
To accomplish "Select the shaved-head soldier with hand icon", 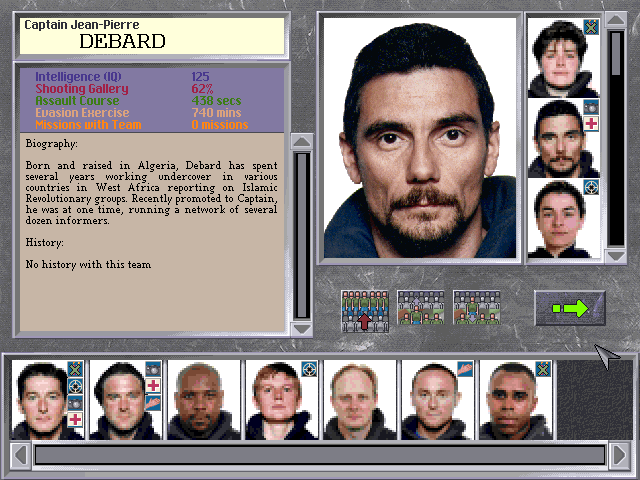I will tap(438, 400).
